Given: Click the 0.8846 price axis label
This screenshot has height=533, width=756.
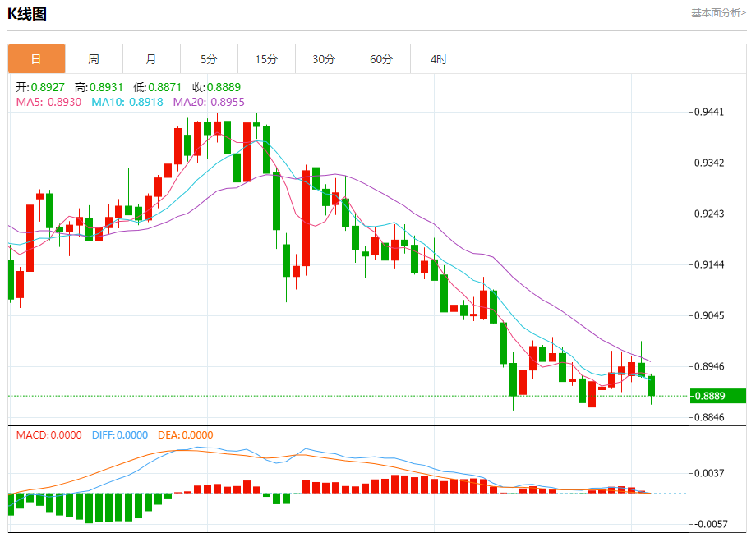Looking at the screenshot, I should point(708,417).
